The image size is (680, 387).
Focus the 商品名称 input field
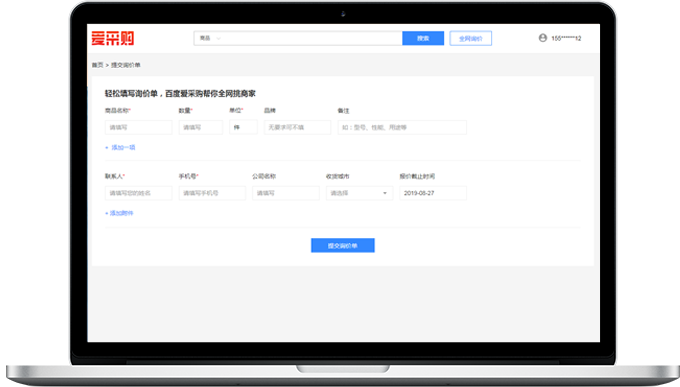(x=138, y=127)
